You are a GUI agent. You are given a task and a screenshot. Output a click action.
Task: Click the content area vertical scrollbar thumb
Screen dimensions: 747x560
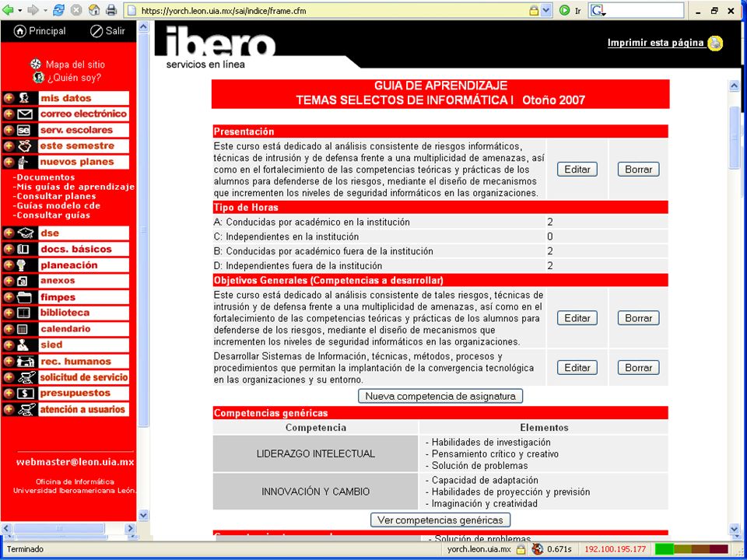pyautogui.click(x=734, y=137)
